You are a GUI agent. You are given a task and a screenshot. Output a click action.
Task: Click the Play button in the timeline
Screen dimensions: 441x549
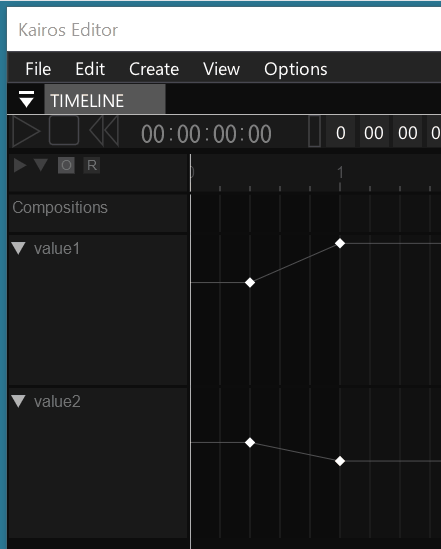[x=26, y=132]
